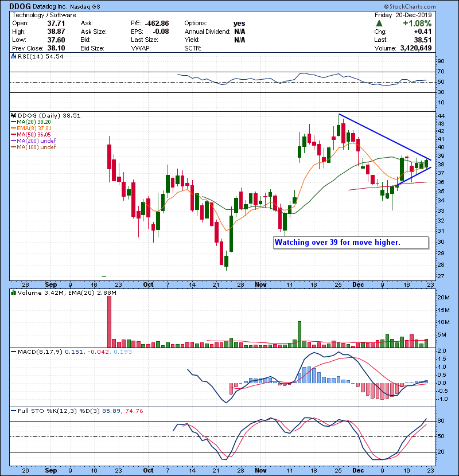The width and height of the screenshot is (459, 476).
Task: Click the tall red first-day volume bar
Action: click(110, 322)
